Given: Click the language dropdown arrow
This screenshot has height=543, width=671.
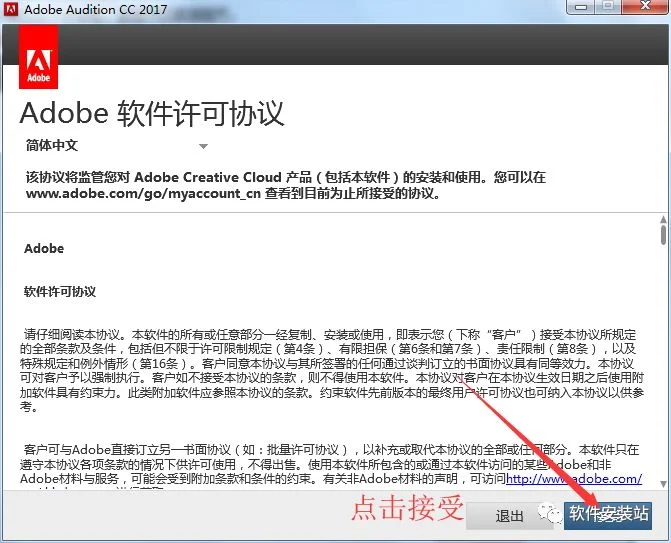Looking at the screenshot, I should click(x=203, y=146).
